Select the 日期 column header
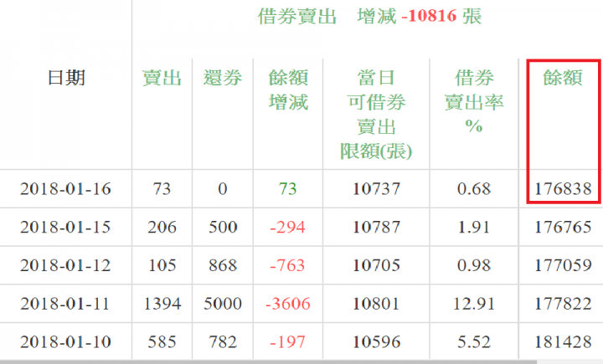 66,78
